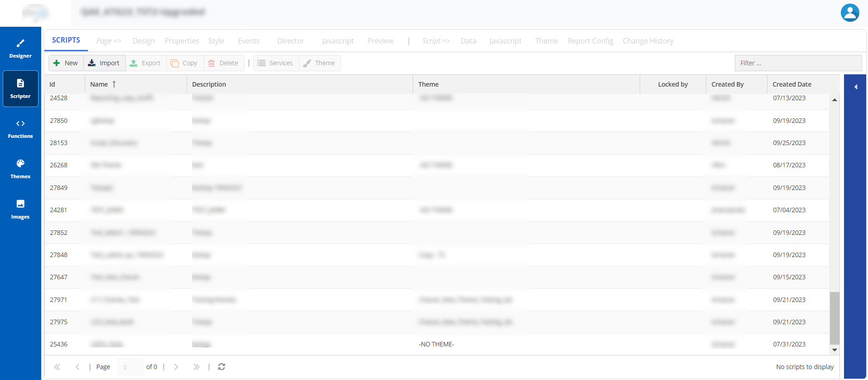Select the row with Id 27848

[437, 255]
